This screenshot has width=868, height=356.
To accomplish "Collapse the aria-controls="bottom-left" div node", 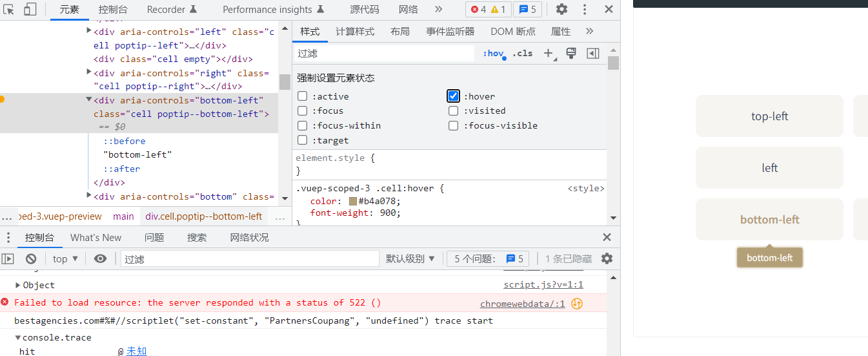I will 89,99.
